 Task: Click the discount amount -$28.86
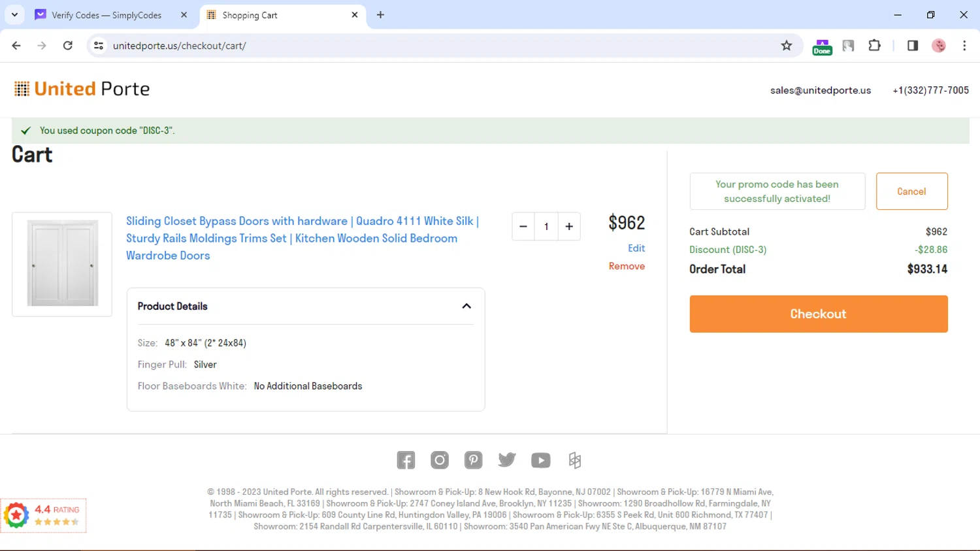click(931, 250)
